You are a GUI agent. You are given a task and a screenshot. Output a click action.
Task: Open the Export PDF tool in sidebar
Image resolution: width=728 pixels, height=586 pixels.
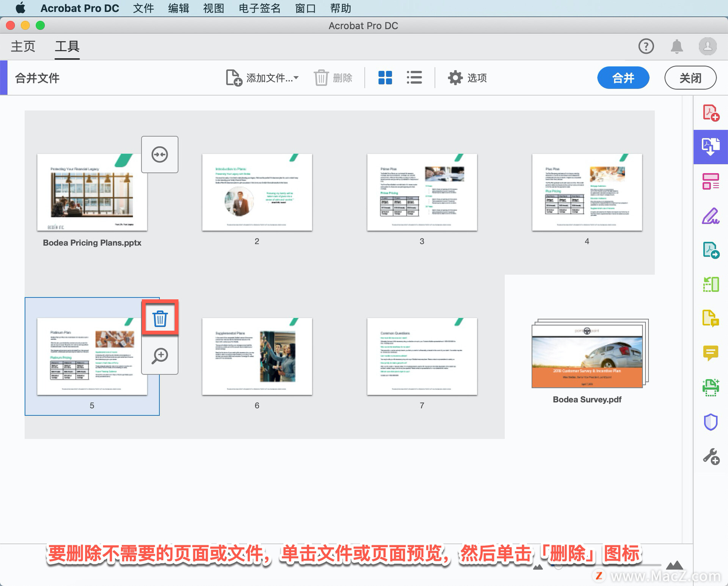(x=711, y=250)
